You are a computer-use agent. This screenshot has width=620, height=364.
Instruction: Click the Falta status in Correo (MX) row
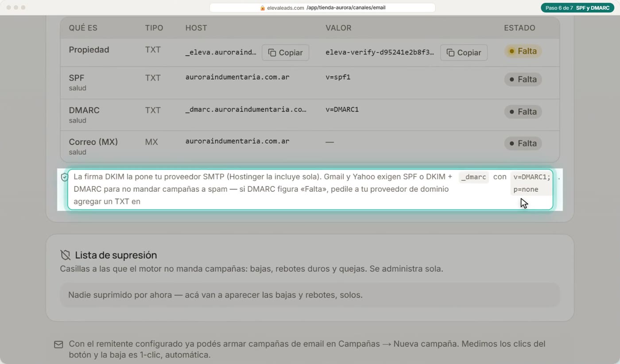(523, 143)
